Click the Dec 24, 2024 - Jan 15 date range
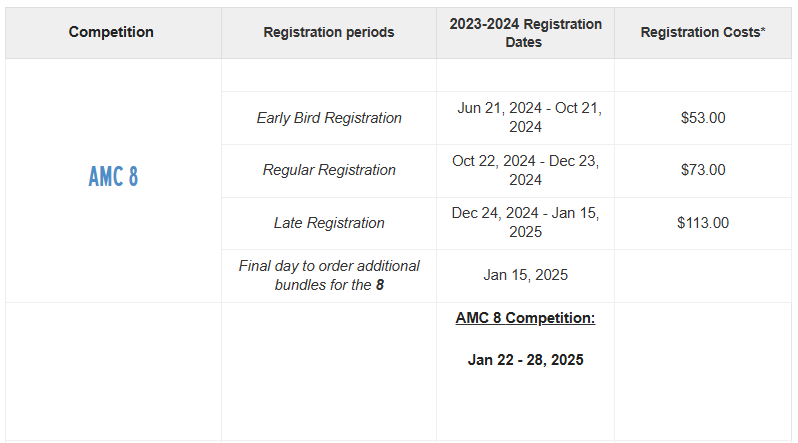 (525, 222)
